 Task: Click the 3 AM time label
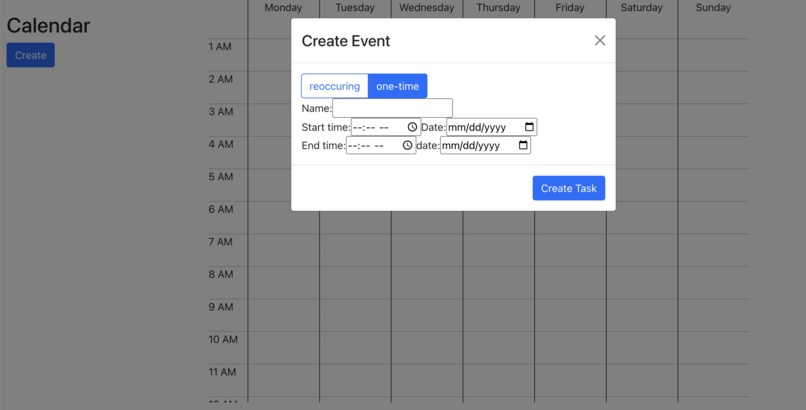pyautogui.click(x=221, y=111)
